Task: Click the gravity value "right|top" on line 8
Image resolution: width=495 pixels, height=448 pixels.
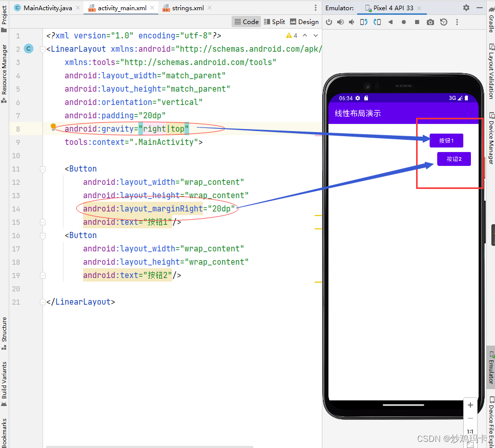Action: 164,129
